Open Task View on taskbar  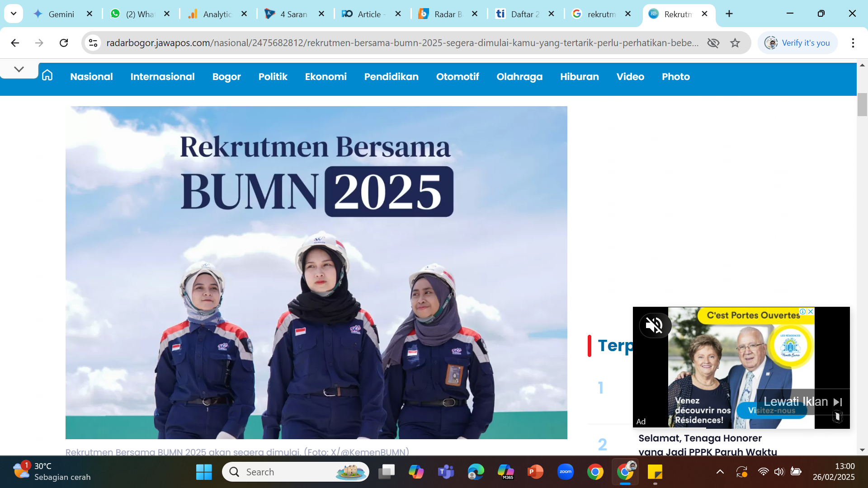pos(387,472)
